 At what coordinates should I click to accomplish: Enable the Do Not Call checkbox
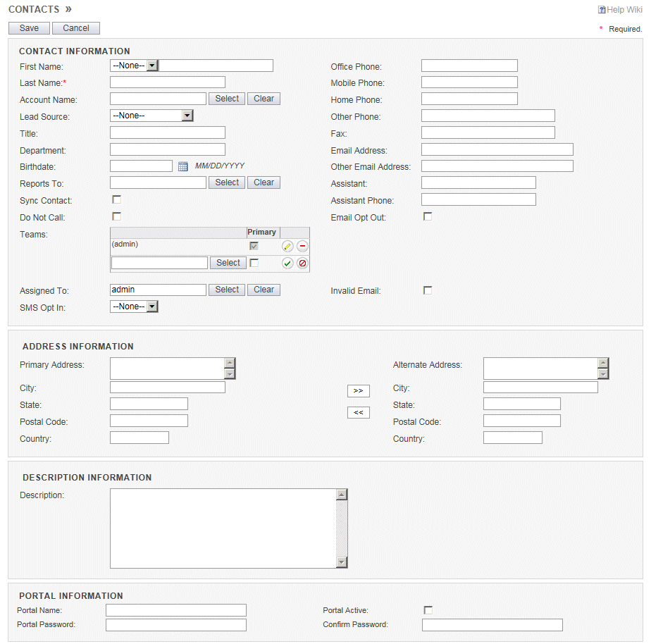pos(117,216)
